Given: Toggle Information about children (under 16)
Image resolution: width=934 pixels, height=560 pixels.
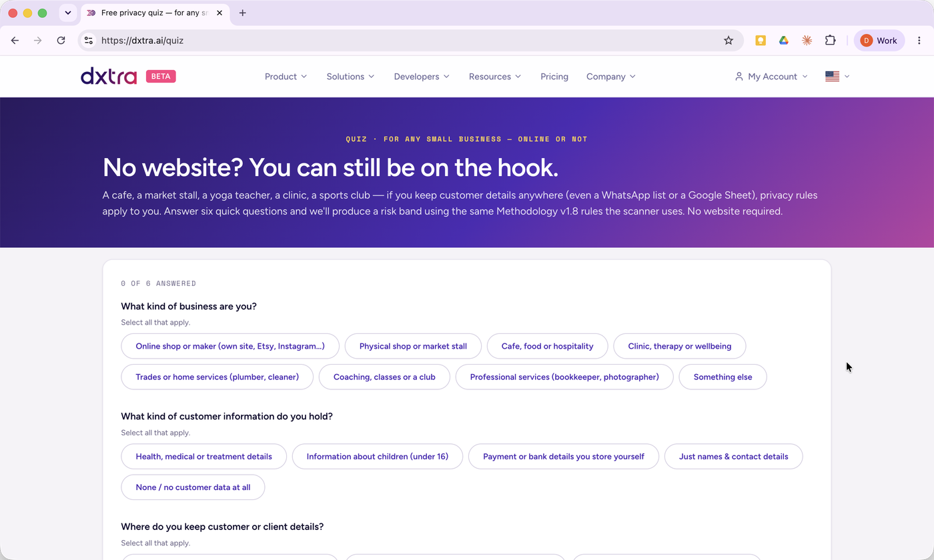Looking at the screenshot, I should coord(378,457).
